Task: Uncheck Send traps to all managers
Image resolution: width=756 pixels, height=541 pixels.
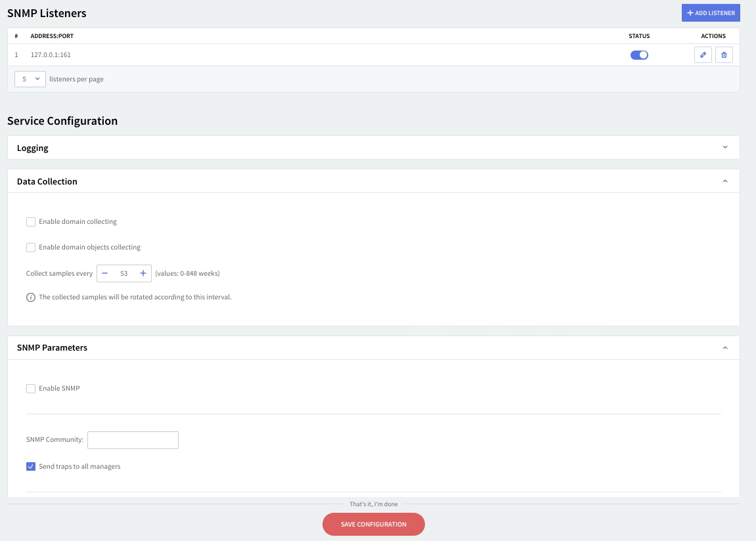Action: (x=31, y=467)
